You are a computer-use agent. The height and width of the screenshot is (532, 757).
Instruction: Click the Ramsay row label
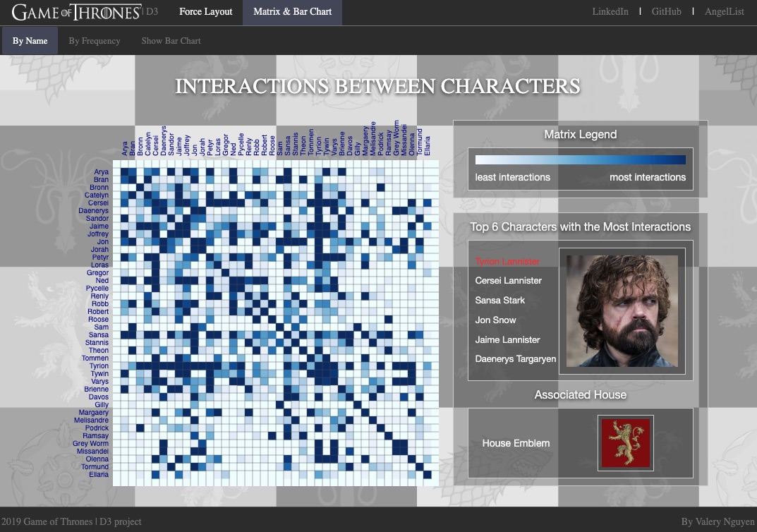[95, 435]
